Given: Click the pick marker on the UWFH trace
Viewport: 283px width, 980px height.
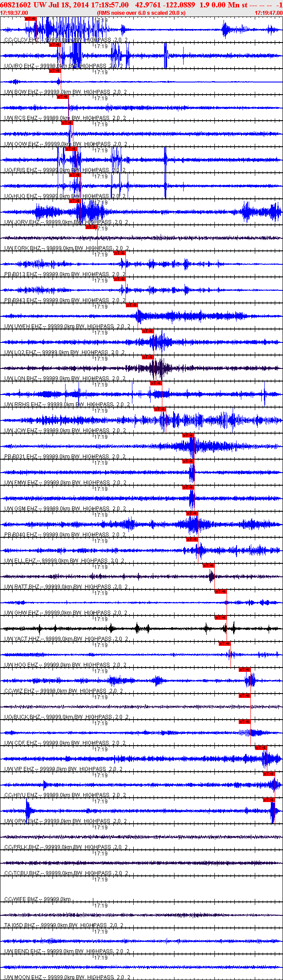Looking at the screenshot, I should point(132,305).
